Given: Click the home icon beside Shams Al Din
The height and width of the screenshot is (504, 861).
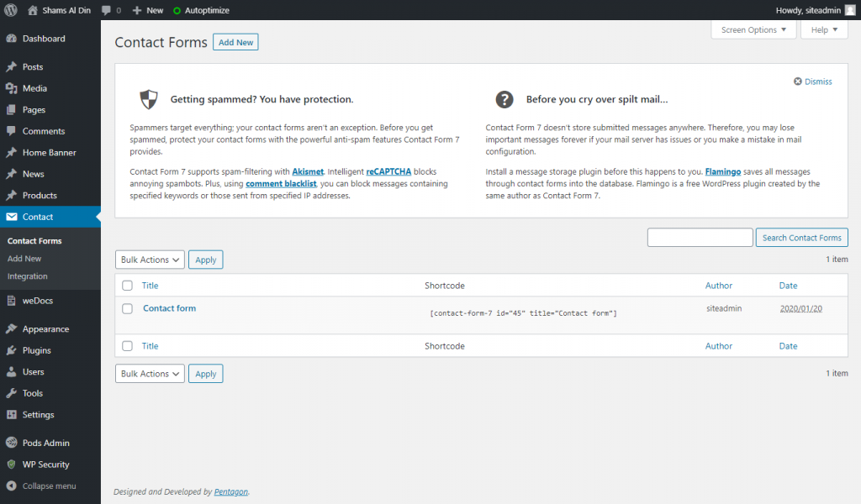Looking at the screenshot, I should pos(33,10).
